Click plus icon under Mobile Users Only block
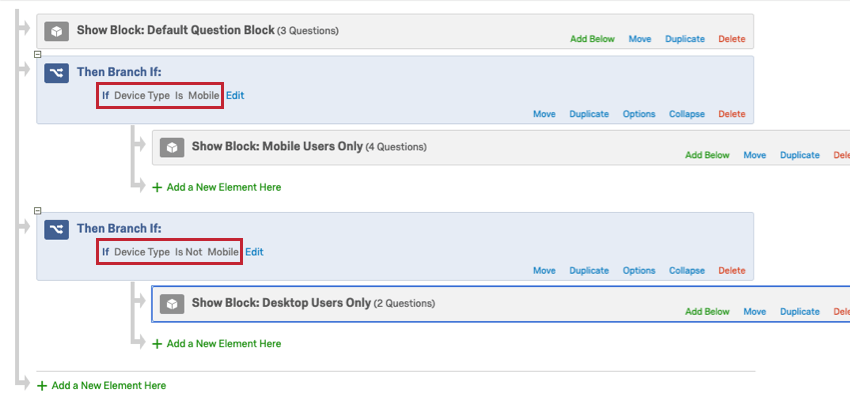Screen dimensions: 850x397 157,187
